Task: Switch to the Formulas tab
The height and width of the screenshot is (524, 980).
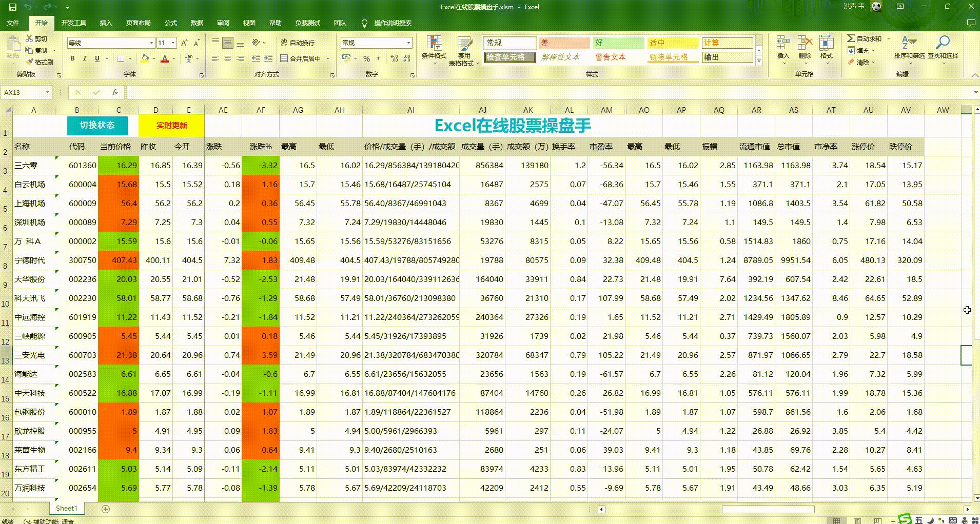Action: click(170, 23)
